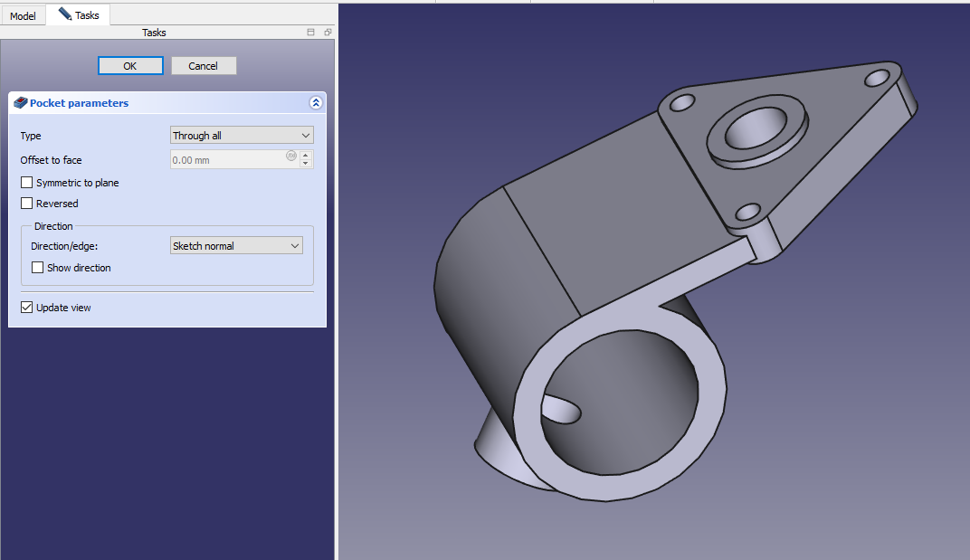Enable the Symmetric to plane checkbox
The height and width of the screenshot is (560, 970).
(27, 183)
